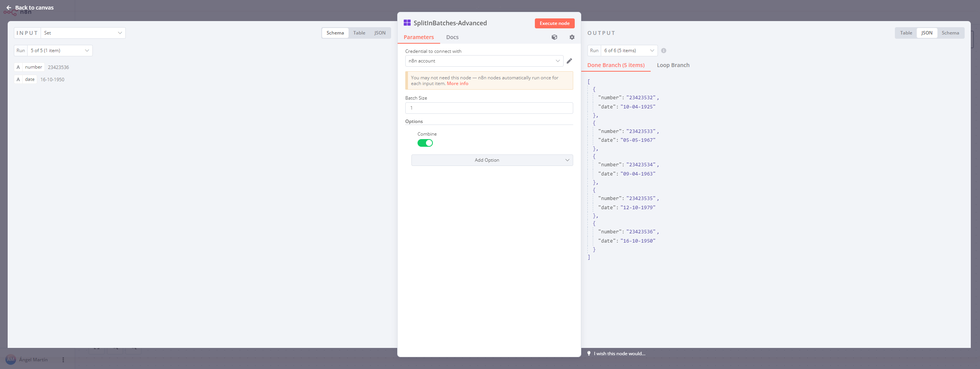Click the lightbulb feedback icon
Viewport: 980px width, 369px height.
589,353
